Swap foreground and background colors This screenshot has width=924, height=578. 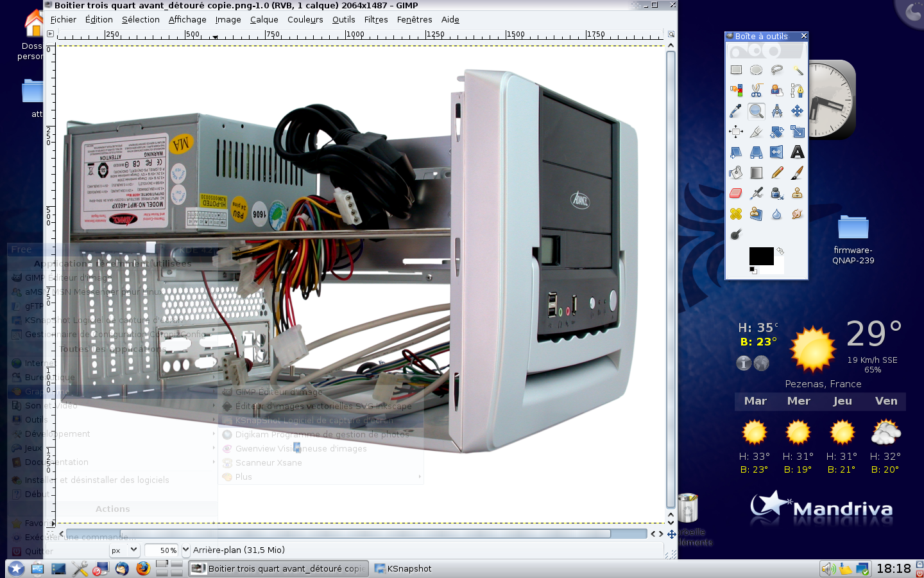pyautogui.click(x=780, y=251)
